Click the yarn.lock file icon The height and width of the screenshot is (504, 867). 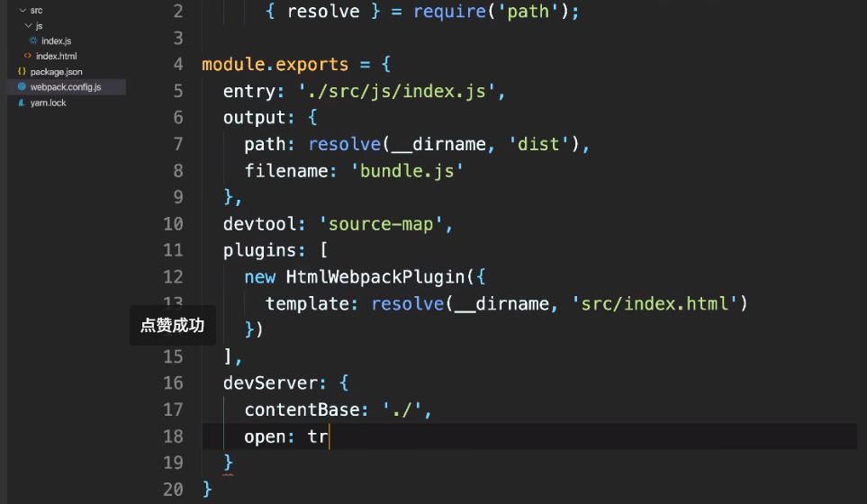point(22,103)
